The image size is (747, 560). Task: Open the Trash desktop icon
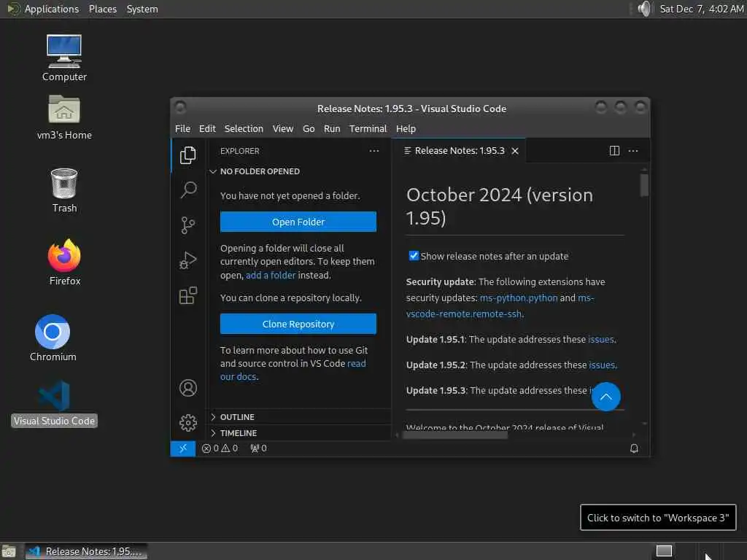64,190
